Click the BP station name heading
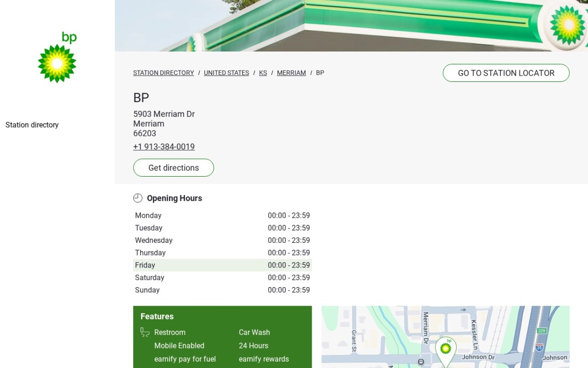Viewport: 588px width, 368px height. click(x=141, y=98)
